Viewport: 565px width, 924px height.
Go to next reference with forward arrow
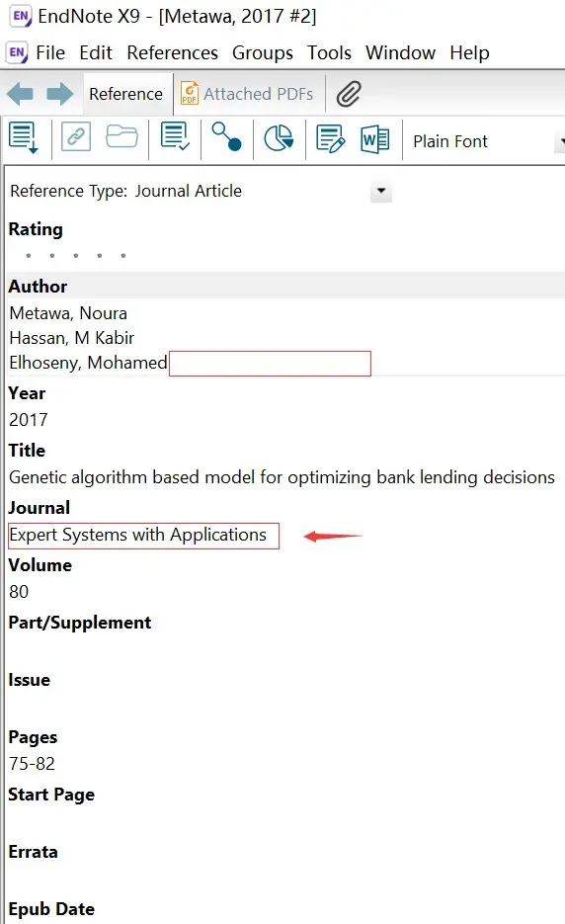59,94
